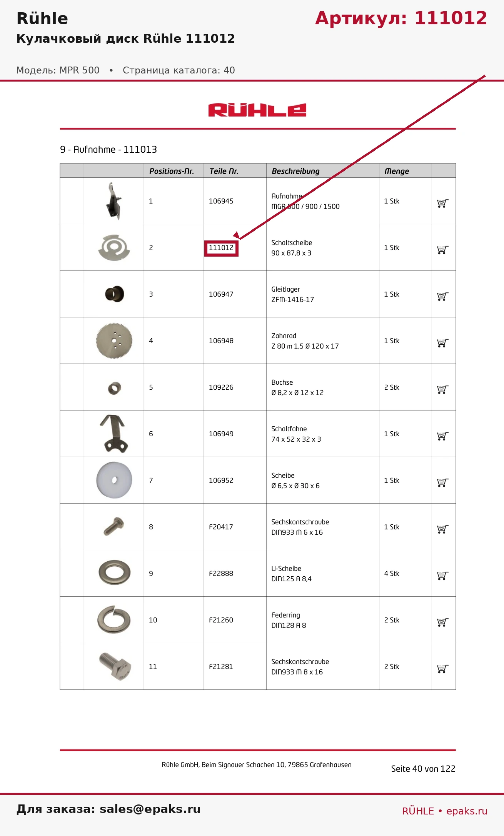Viewport: 504px width, 836px height.
Task: Click cart icon for Scheibe 106952
Action: pyautogui.click(x=443, y=482)
